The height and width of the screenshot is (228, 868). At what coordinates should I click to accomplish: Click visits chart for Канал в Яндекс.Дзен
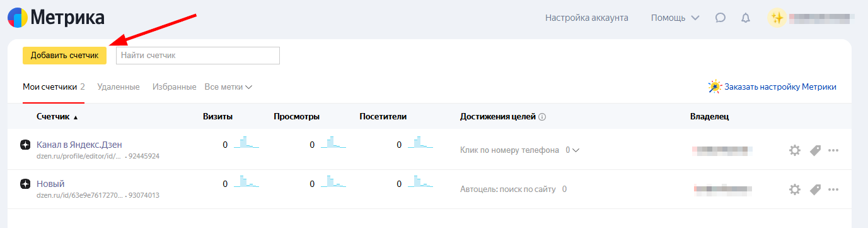point(246,143)
